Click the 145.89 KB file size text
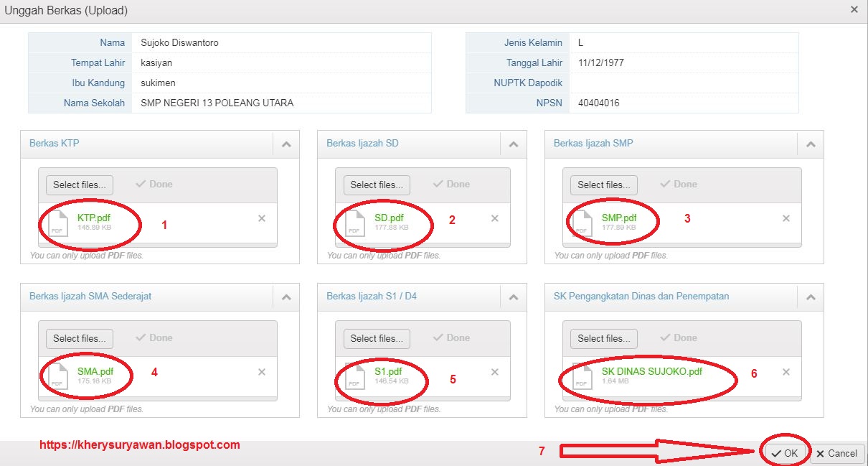Image resolution: width=868 pixels, height=466 pixels. coord(95,228)
